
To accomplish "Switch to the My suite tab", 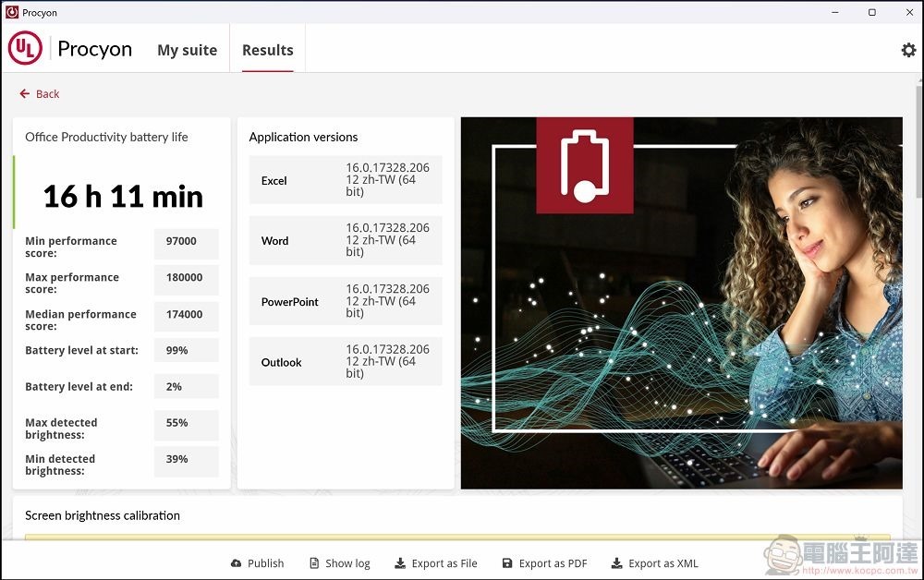I will click(x=187, y=50).
